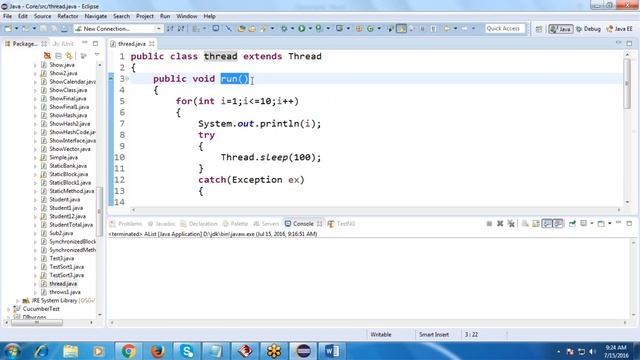This screenshot has height=360, width=640.
Task: Expand the CucumberTest project
Action: (x=8, y=309)
